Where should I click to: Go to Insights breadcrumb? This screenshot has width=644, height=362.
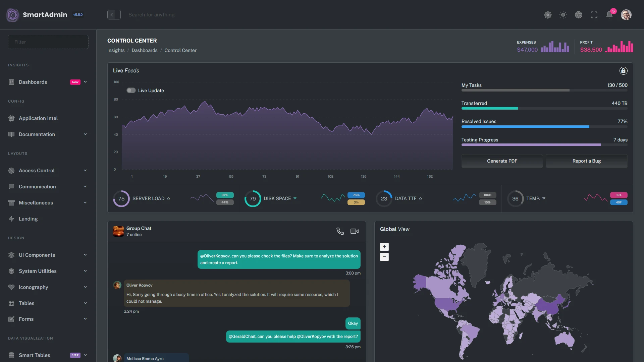point(116,50)
